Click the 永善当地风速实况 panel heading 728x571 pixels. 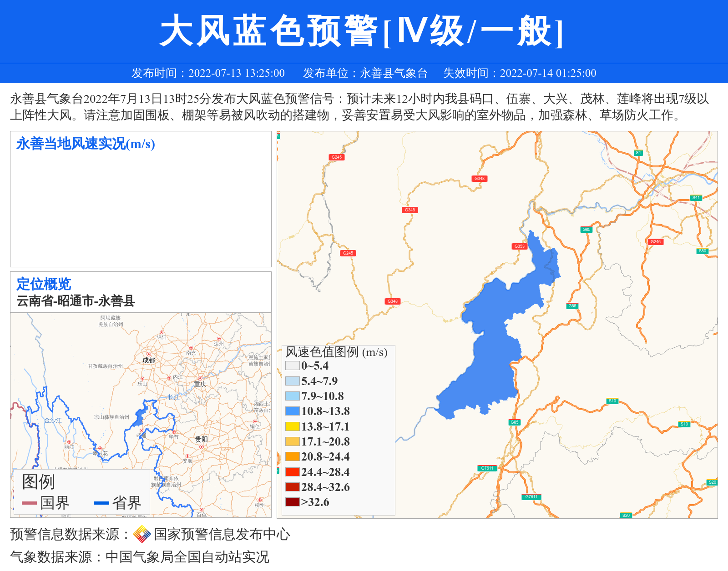click(x=86, y=144)
